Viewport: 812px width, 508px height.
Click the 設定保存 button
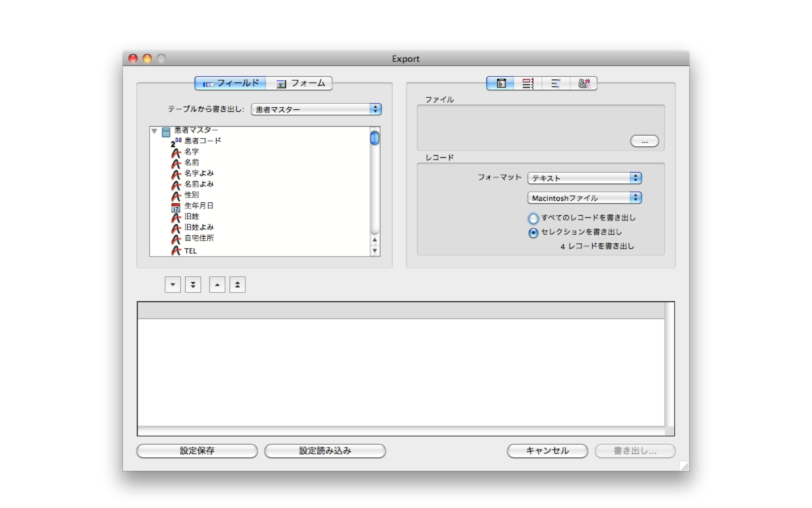(197, 451)
